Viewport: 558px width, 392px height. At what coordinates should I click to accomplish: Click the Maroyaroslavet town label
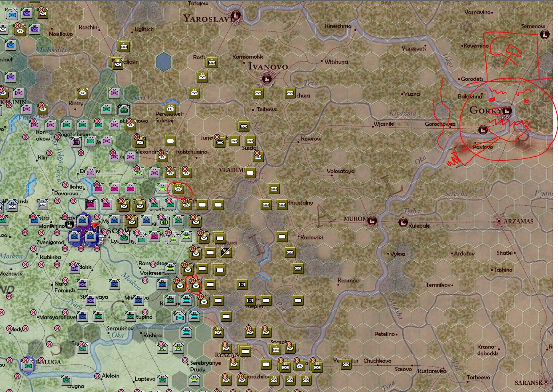point(58,317)
